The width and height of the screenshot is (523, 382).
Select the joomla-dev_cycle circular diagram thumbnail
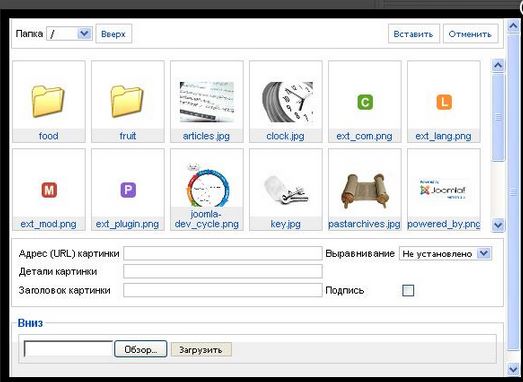coord(207,185)
